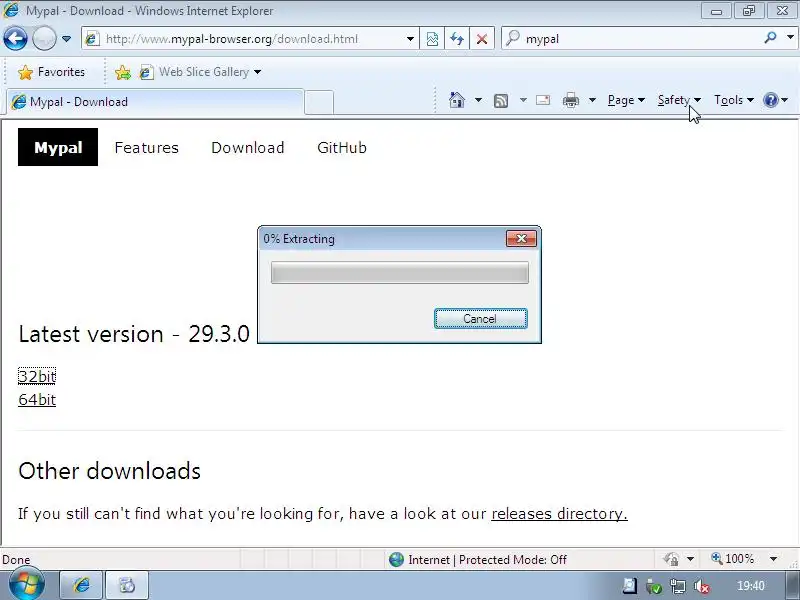Open the releases directory link

tap(559, 514)
